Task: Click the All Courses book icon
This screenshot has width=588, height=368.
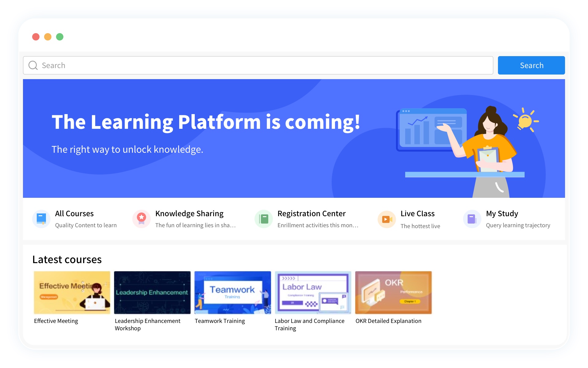Action: click(41, 219)
